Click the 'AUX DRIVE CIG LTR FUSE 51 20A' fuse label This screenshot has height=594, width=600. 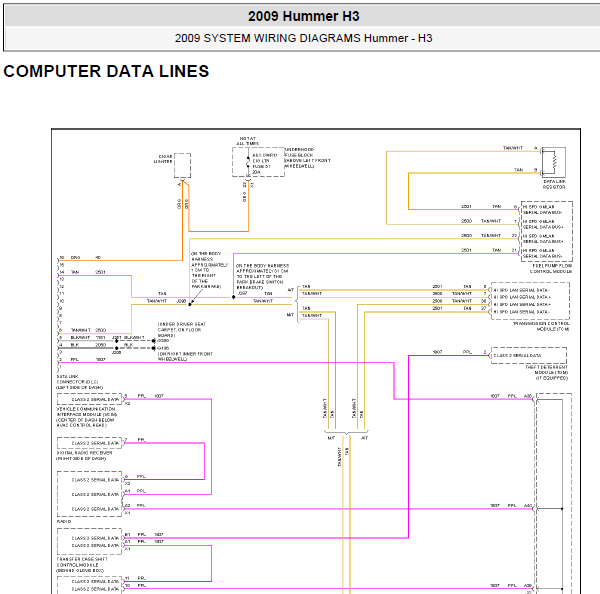(x=265, y=164)
